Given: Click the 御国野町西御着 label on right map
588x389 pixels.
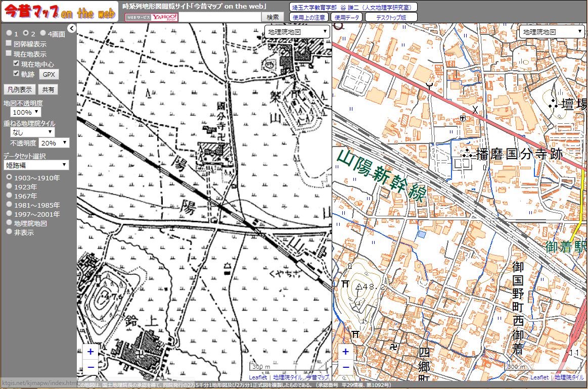Looking at the screenshot, I should (518, 308).
